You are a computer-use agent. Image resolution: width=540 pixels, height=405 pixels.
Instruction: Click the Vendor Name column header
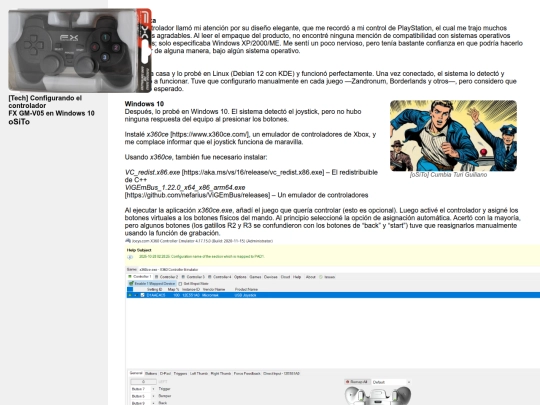pyautogui.click(x=214, y=290)
